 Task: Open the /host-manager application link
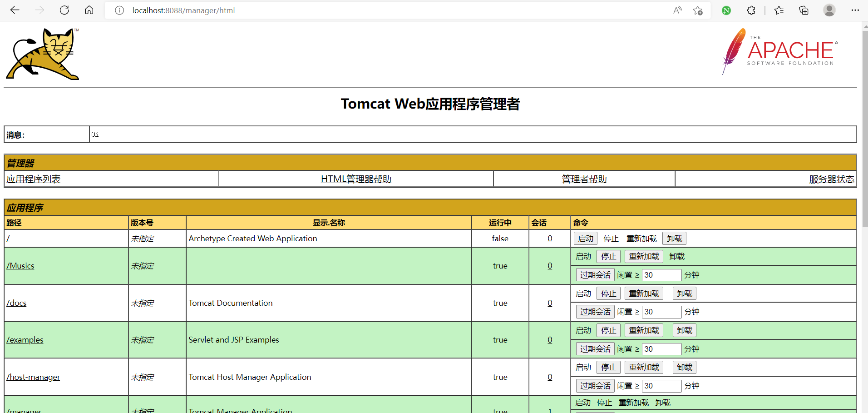pos(33,377)
